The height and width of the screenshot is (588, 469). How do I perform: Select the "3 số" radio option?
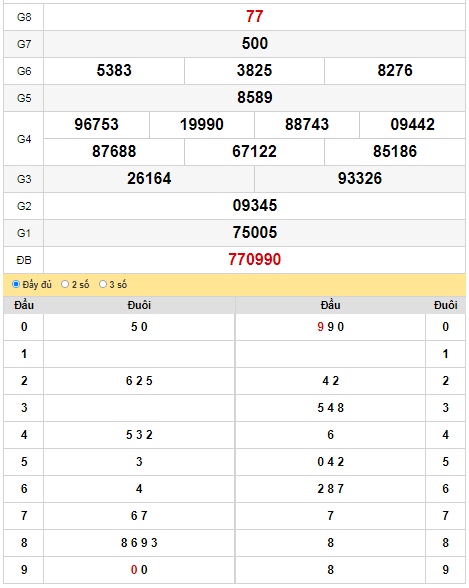click(103, 284)
